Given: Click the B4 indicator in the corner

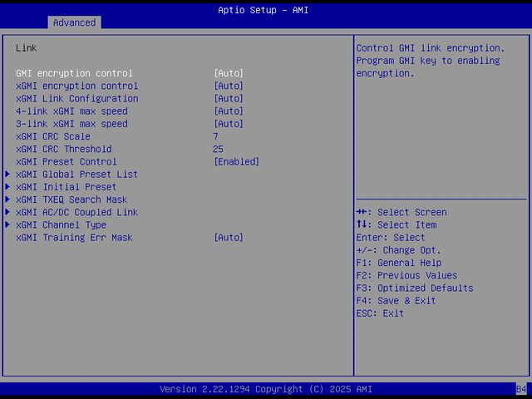Looking at the screenshot, I should 521,389.
